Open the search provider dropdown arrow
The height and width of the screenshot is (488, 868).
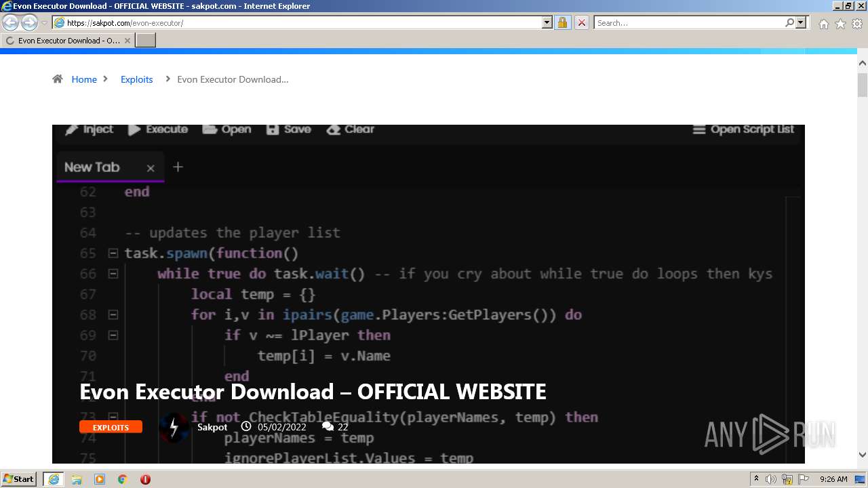[x=802, y=22]
